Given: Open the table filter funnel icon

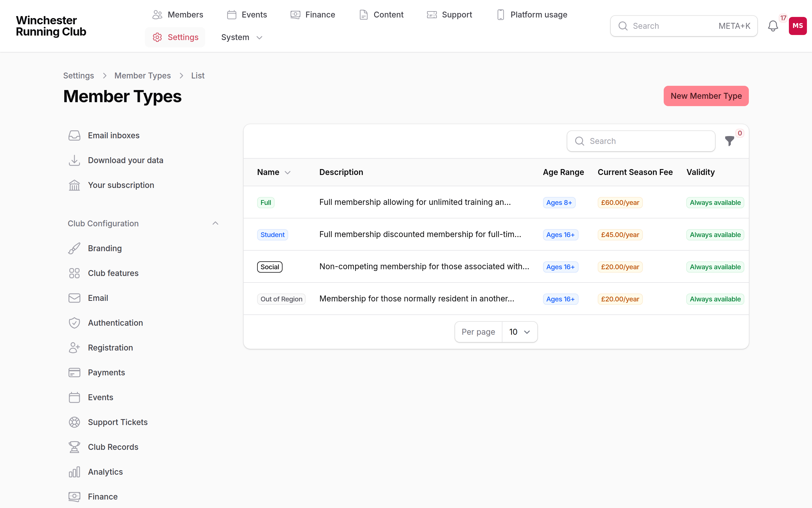Looking at the screenshot, I should (729, 141).
